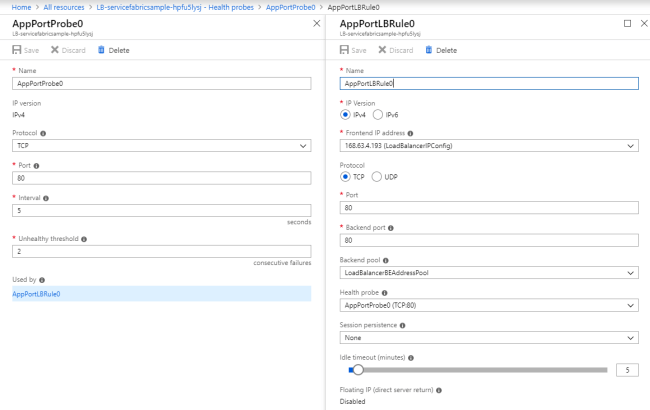The image size is (650, 410).
Task: Click Unhealthy threshold field
Action: (162, 251)
